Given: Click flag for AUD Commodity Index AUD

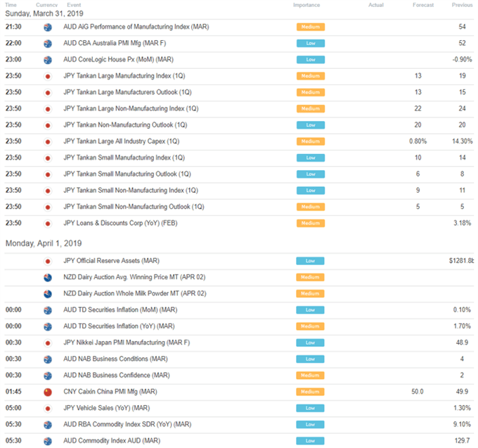Looking at the screenshot, I should 48,441.
